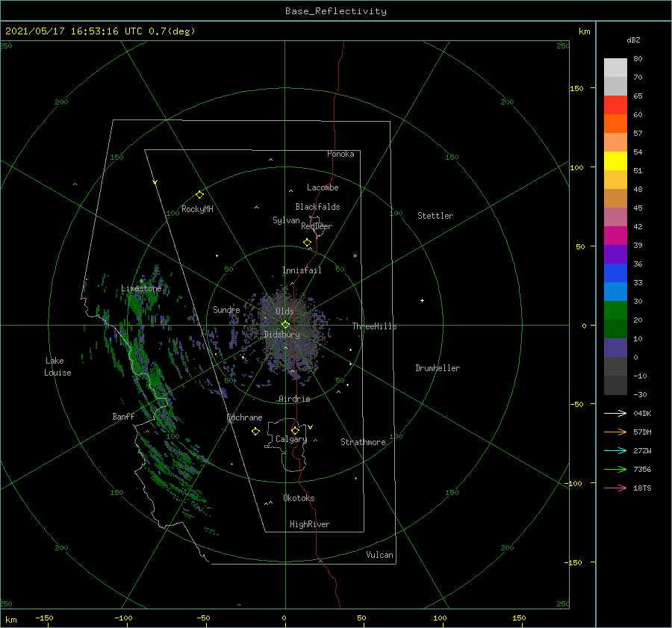672x628 pixels.
Task: Click the Lacombe town label
Action: tap(323, 187)
